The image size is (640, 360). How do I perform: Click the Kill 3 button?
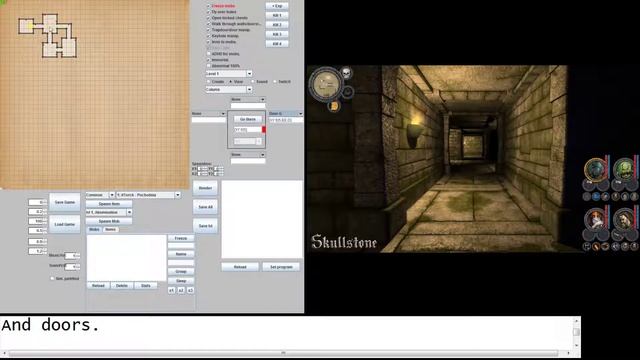pyautogui.click(x=277, y=34)
